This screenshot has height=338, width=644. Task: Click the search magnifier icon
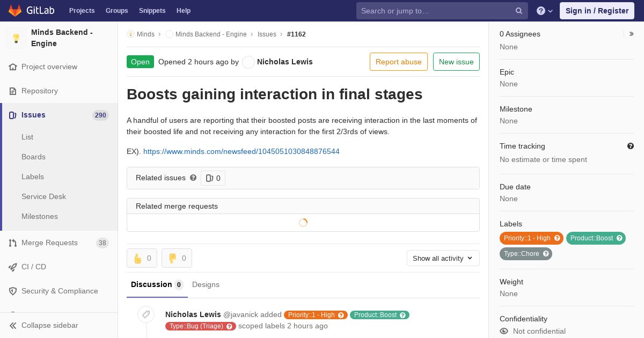coord(519,11)
